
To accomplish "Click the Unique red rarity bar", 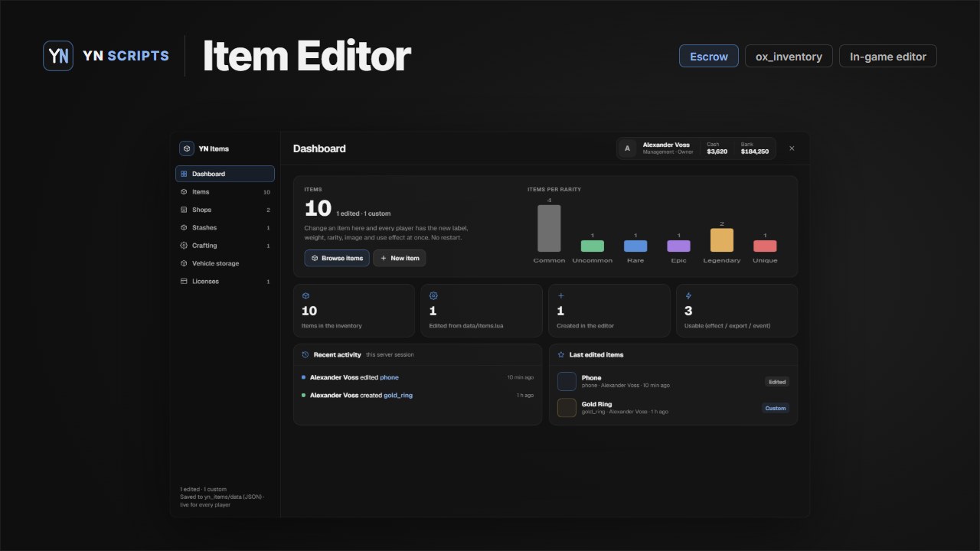I will 765,246.
